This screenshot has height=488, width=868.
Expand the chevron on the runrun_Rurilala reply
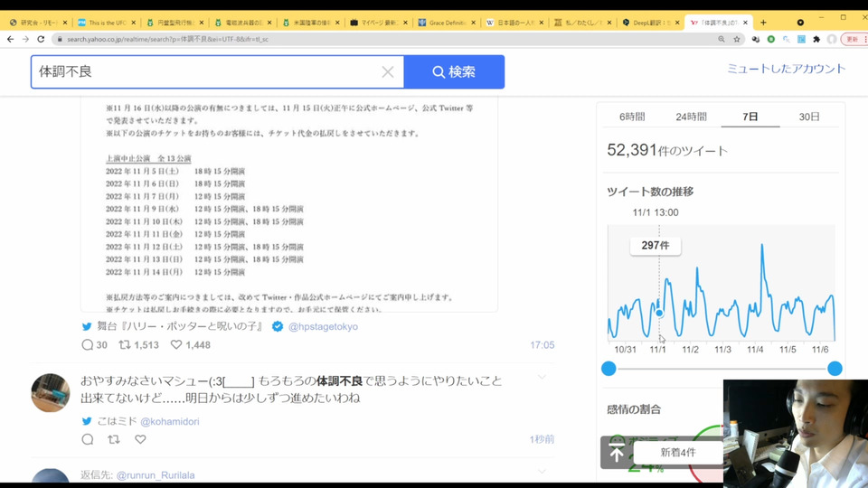542,472
